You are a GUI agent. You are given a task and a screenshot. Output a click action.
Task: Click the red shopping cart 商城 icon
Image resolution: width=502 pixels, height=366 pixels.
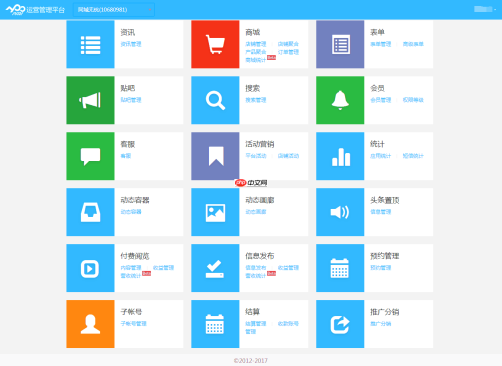coord(215,44)
